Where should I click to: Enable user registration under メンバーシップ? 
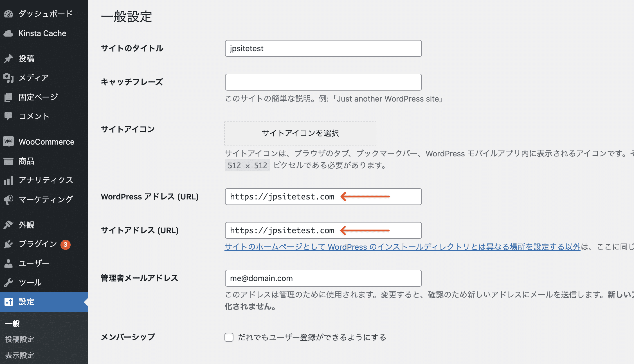coord(229,337)
